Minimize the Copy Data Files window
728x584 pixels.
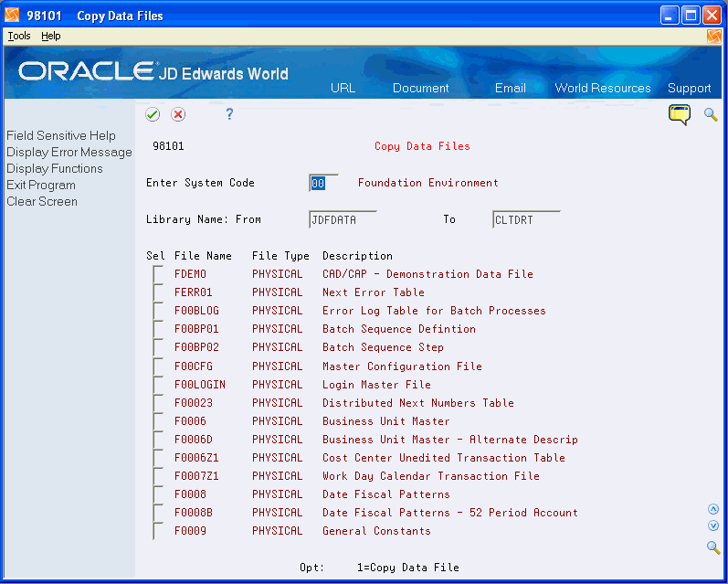[x=669, y=16]
